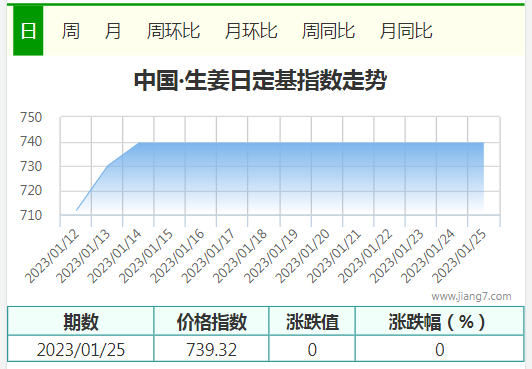532x369 pixels.
Task: Click the 涨跌幅（%） table header
Action: 439,322
